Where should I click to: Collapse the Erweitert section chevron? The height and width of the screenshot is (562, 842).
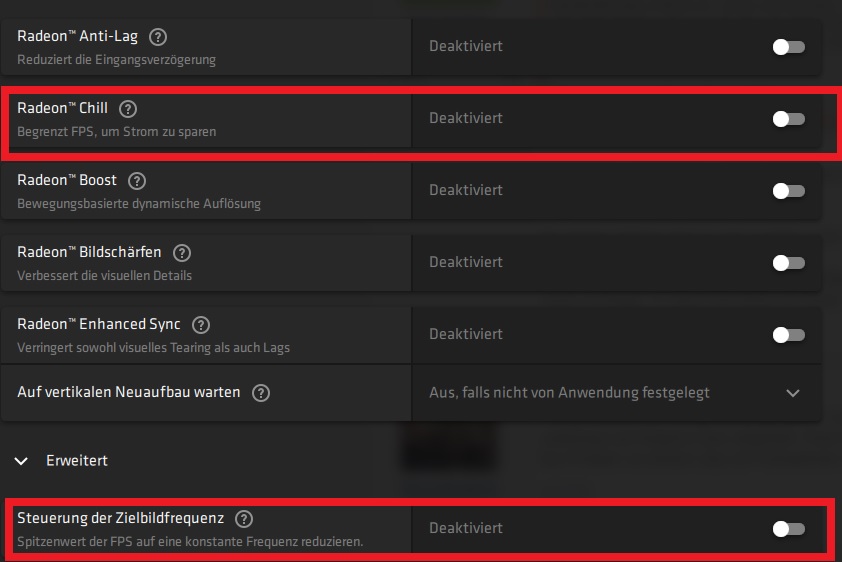click(21, 461)
